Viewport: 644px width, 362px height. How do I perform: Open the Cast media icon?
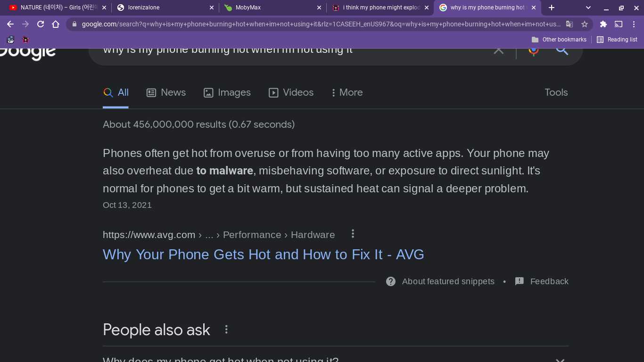[619, 24]
